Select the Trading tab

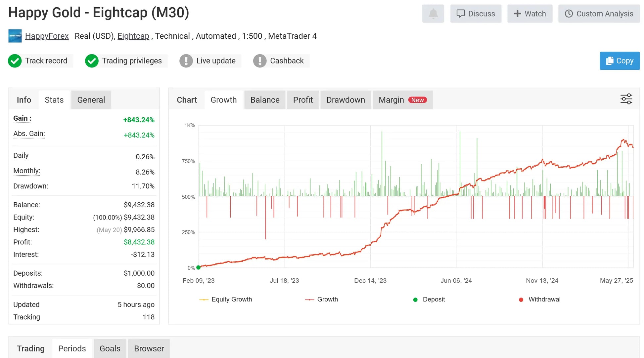[30, 348]
